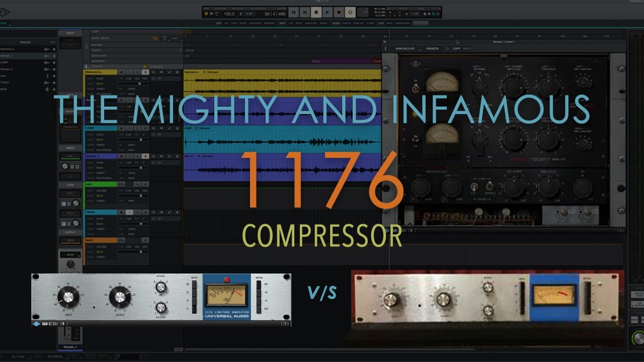644x362 pixels.
Task: Mute the Welcome to... track
Action: [146, 72]
